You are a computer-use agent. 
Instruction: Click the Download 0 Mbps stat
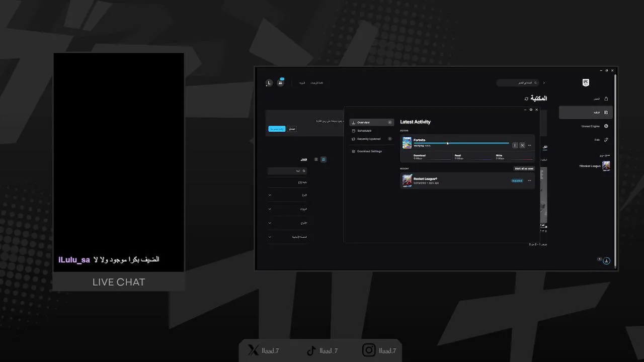419,157
